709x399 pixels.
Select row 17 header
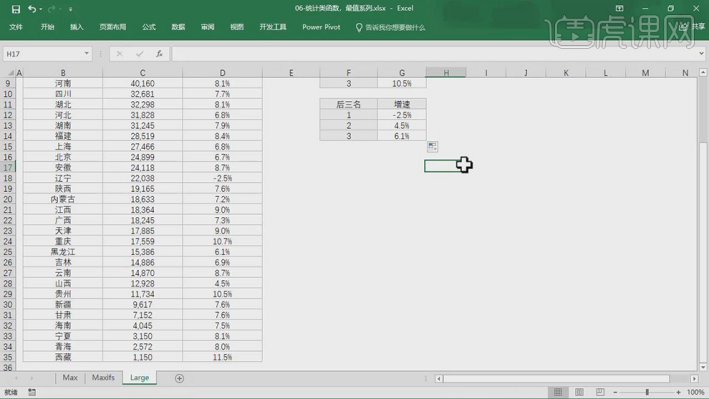pos(8,167)
